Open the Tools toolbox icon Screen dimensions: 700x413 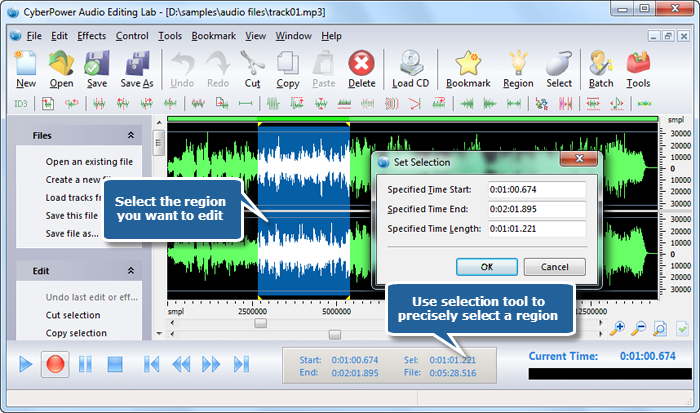point(638,69)
